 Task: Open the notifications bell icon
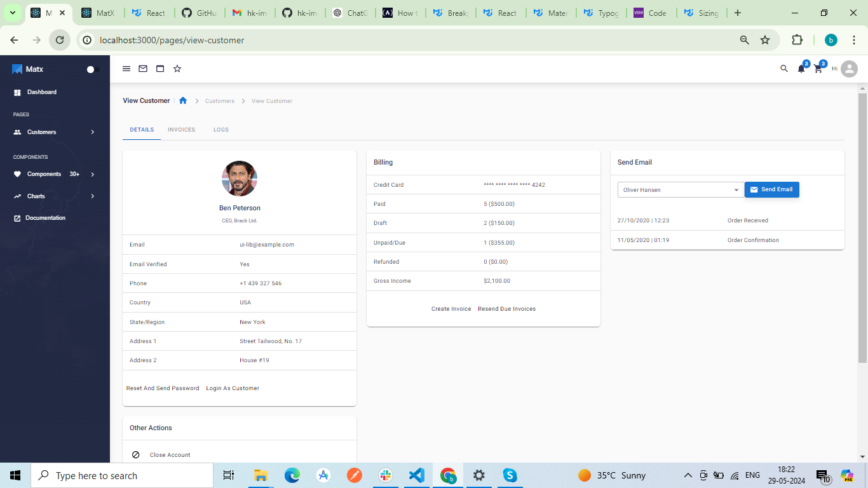point(801,69)
